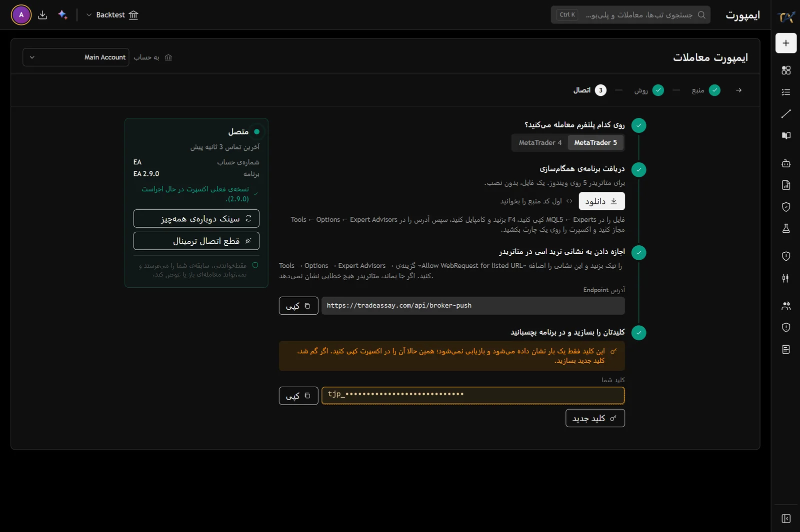Click the search box with Ctrl K
This screenshot has width=800, height=532.
(x=630, y=15)
